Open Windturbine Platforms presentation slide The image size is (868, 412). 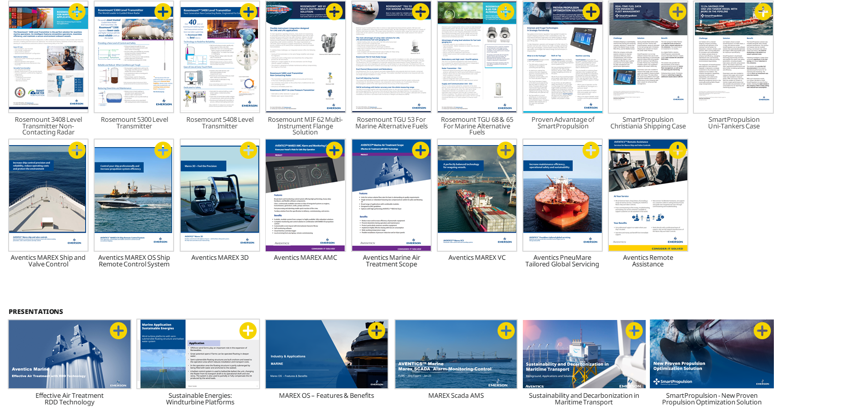pos(199,354)
